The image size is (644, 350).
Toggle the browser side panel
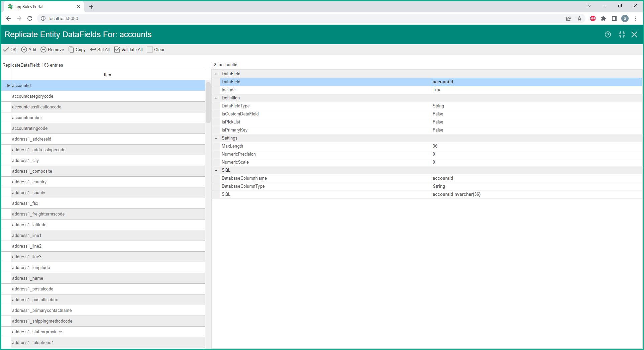tap(614, 18)
